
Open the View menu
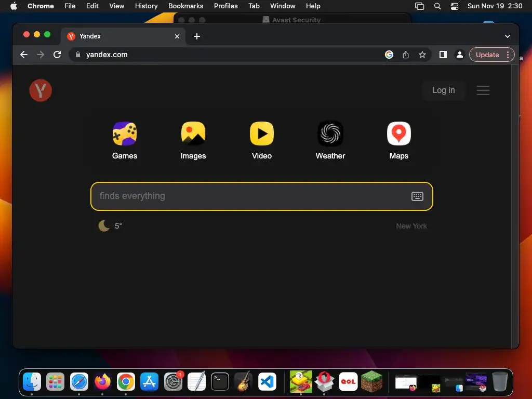116,6
